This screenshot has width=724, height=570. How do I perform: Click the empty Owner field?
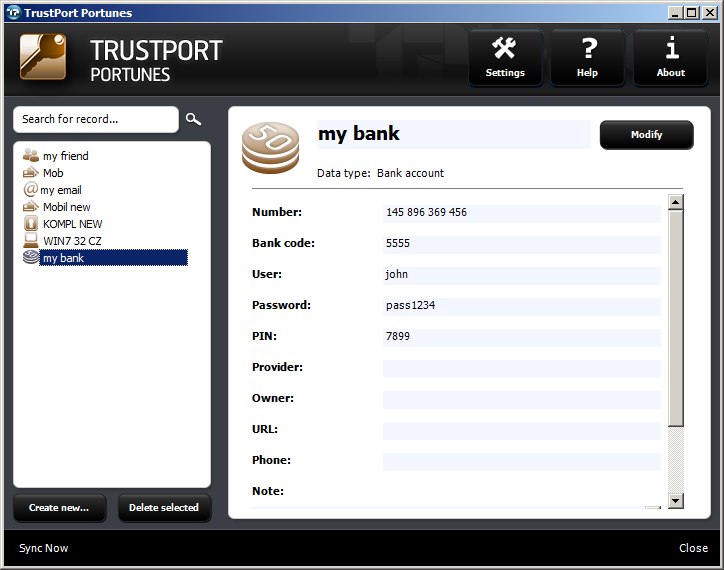pos(522,400)
